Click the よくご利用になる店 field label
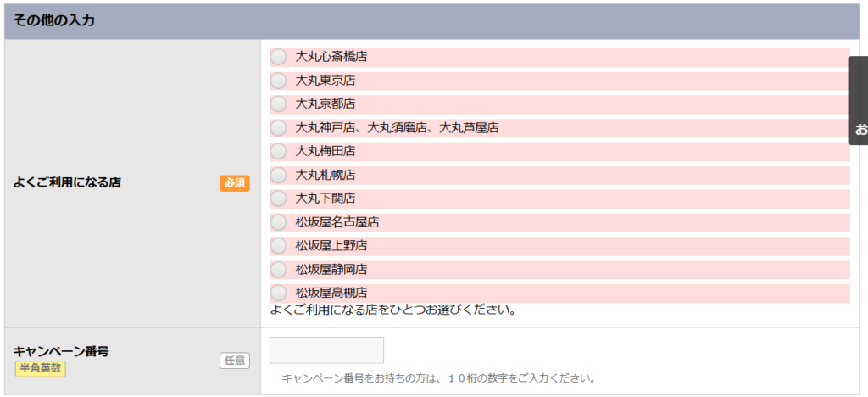The image size is (868, 397). point(67,182)
